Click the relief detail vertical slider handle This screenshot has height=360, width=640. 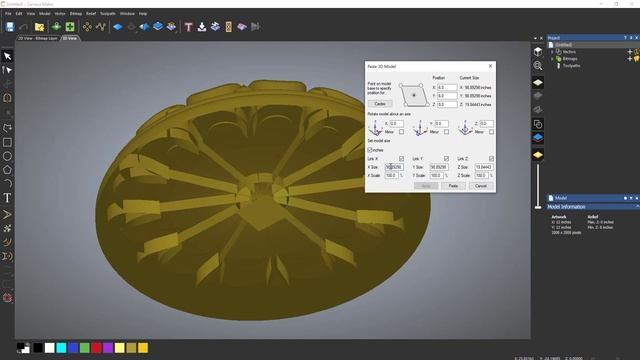(538, 207)
